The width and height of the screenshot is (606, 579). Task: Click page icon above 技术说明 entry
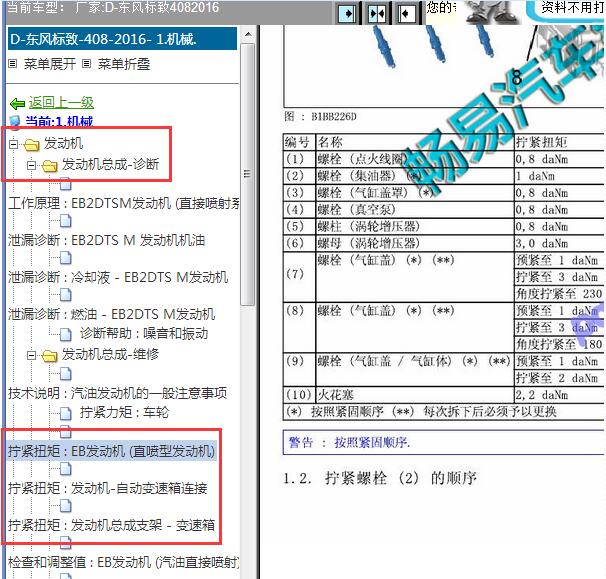click(66, 373)
